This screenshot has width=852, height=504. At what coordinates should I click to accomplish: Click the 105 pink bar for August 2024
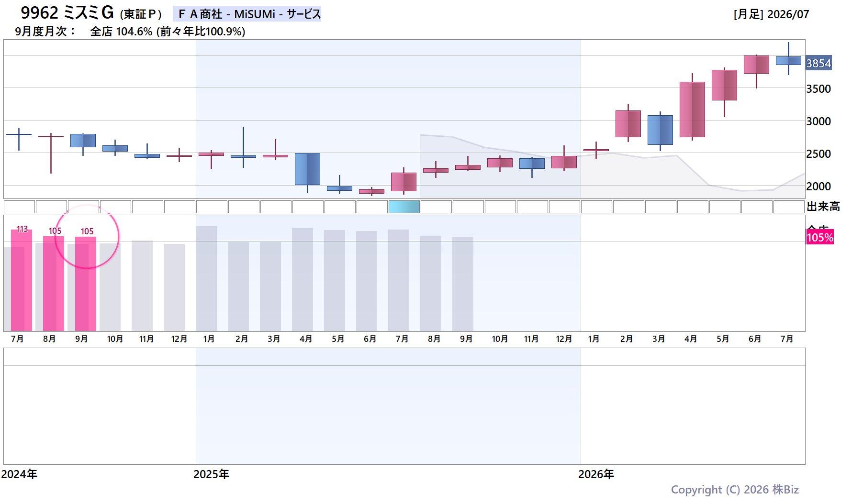[54, 284]
